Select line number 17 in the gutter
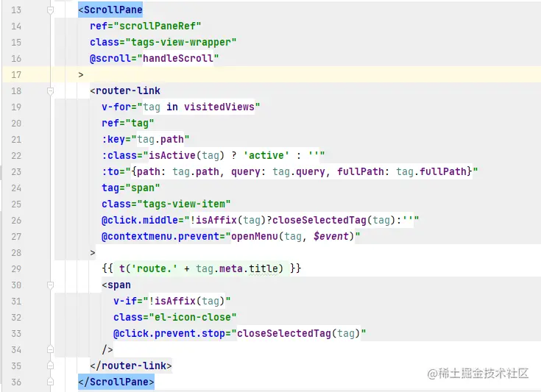541x392 pixels. pyautogui.click(x=16, y=74)
